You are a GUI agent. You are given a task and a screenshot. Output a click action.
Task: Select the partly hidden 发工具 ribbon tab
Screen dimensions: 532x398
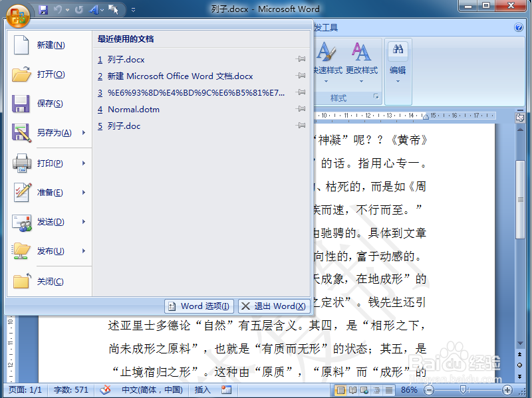click(326, 28)
